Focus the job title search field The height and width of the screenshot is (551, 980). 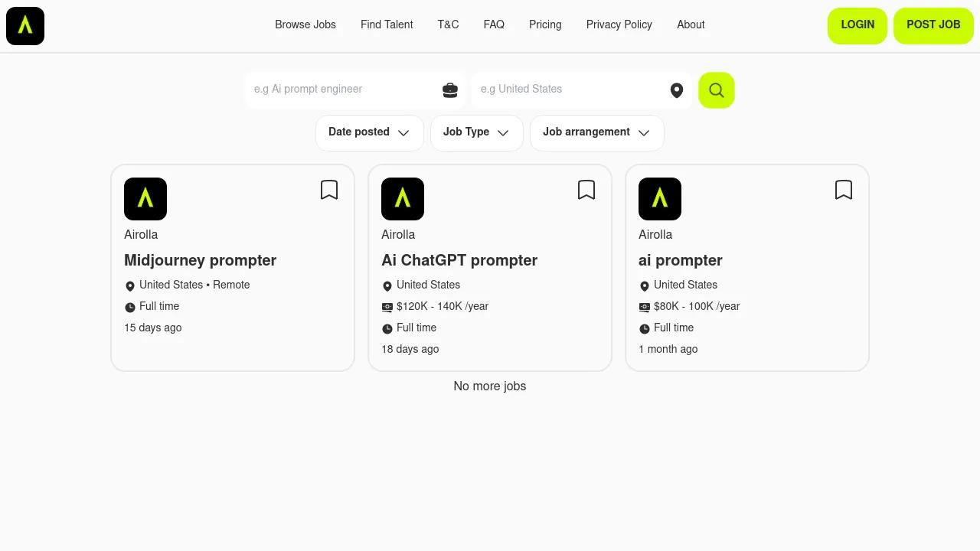click(x=345, y=90)
